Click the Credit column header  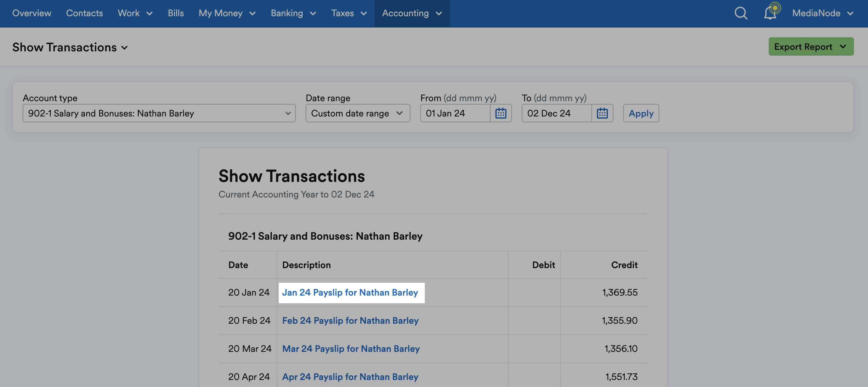[624, 265]
